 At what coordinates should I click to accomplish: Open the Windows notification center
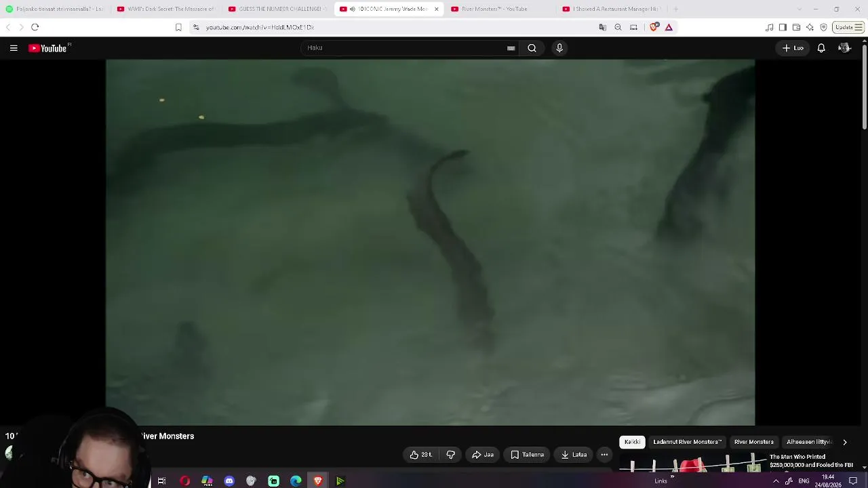(x=853, y=481)
